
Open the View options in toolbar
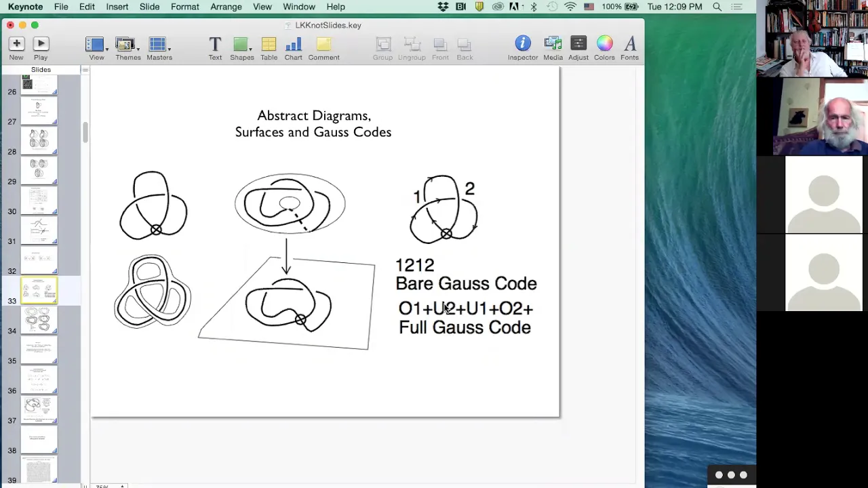pos(96,48)
